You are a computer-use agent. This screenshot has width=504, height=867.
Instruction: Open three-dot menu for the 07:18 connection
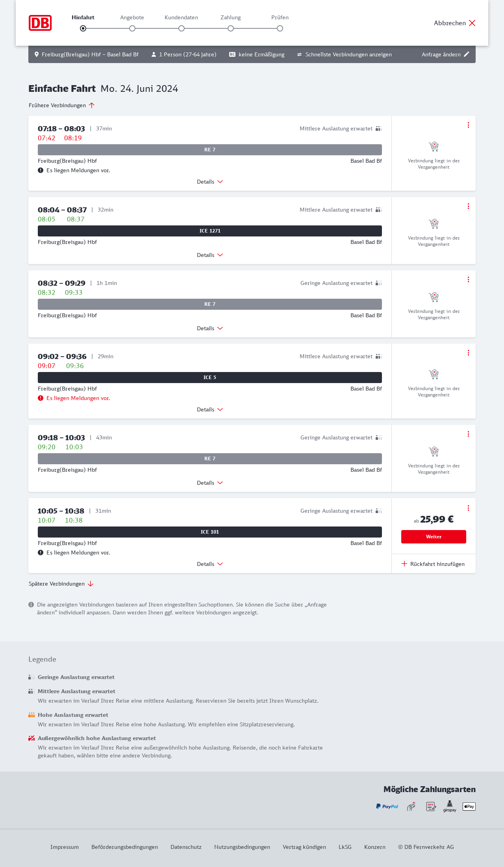(x=468, y=125)
